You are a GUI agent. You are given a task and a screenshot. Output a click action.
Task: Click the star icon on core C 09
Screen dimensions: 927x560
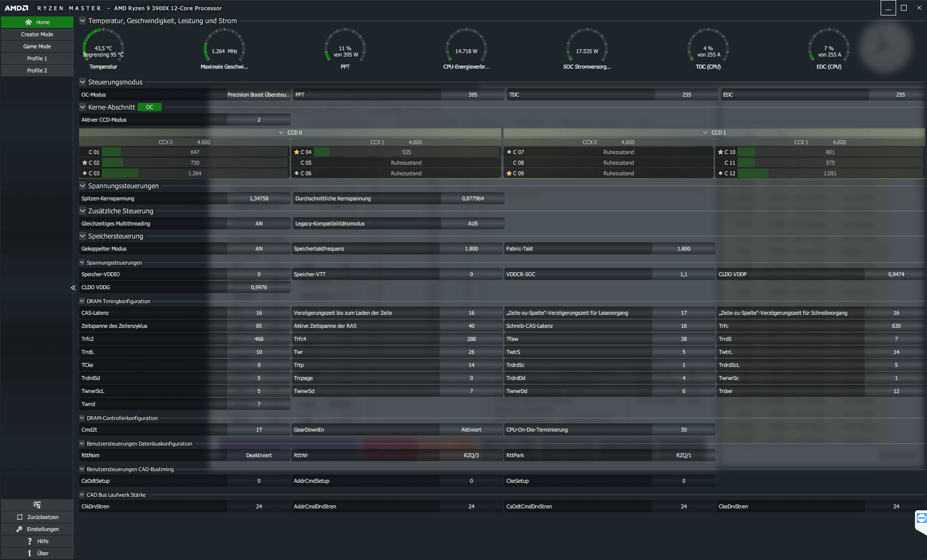(x=509, y=173)
